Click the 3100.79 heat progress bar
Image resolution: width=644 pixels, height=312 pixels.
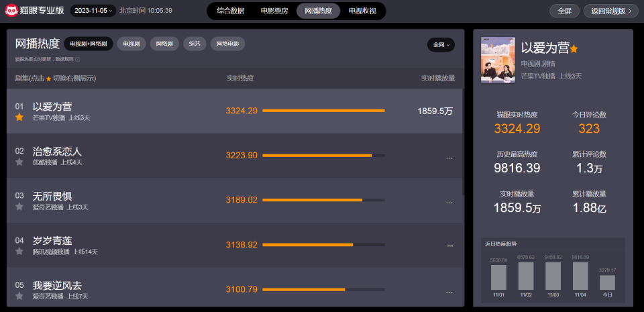[x=323, y=289]
